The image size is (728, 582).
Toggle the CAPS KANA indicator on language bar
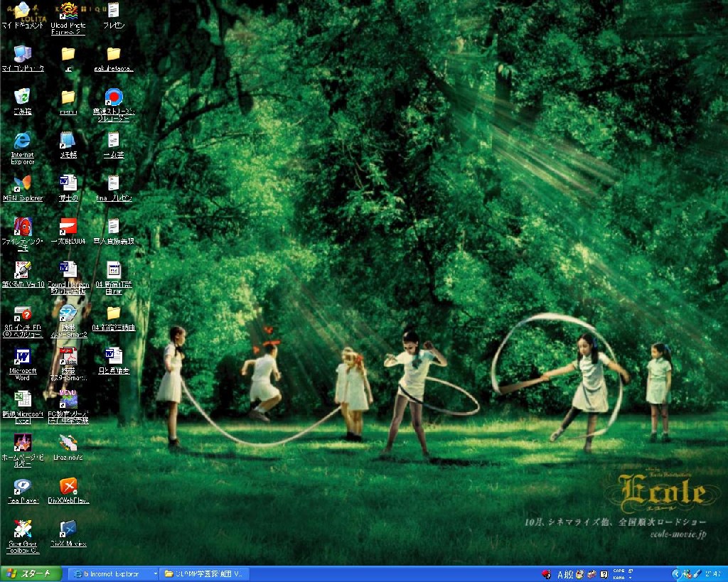pyautogui.click(x=619, y=575)
